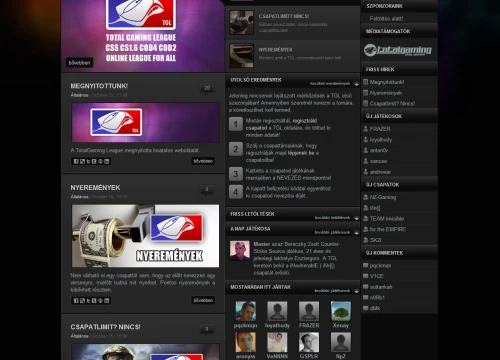Open SKZI in new teams list
500x360 pixels.
[x=375, y=240]
